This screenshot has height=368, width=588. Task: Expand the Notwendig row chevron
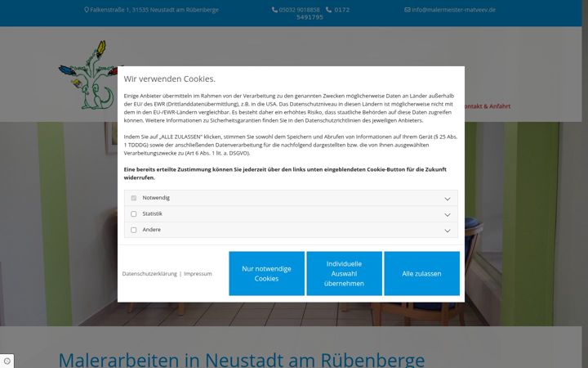448,199
